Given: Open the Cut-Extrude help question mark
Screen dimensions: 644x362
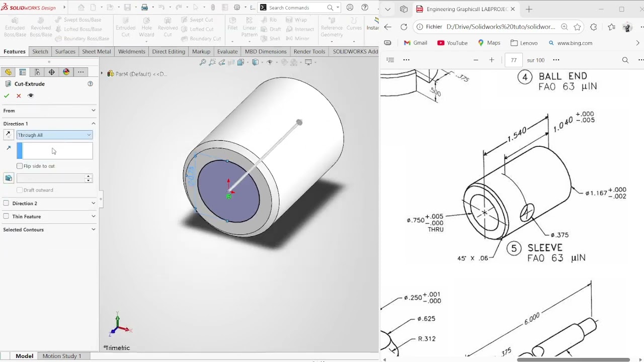Looking at the screenshot, I should tap(91, 84).
